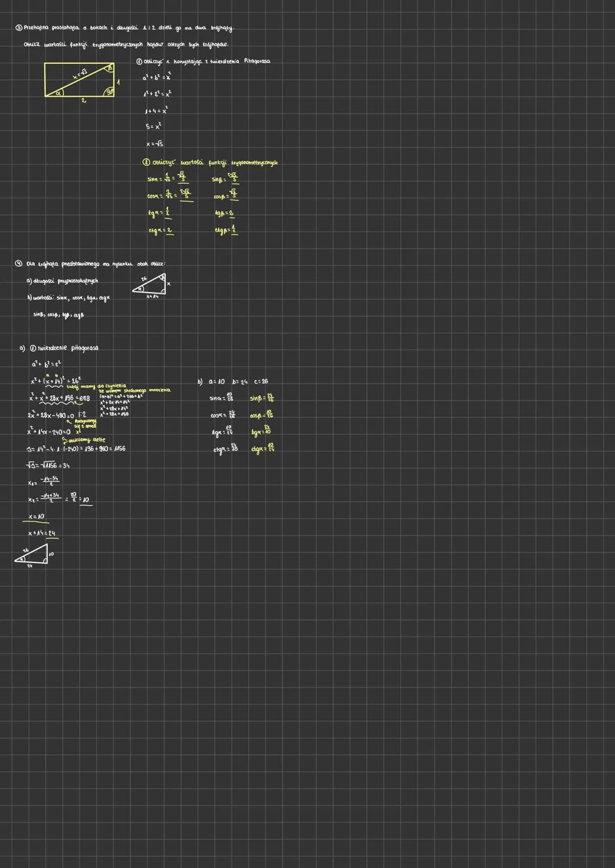Select the line '1 + 4 = x²'
This screenshot has width=615, height=868.
click(157, 112)
